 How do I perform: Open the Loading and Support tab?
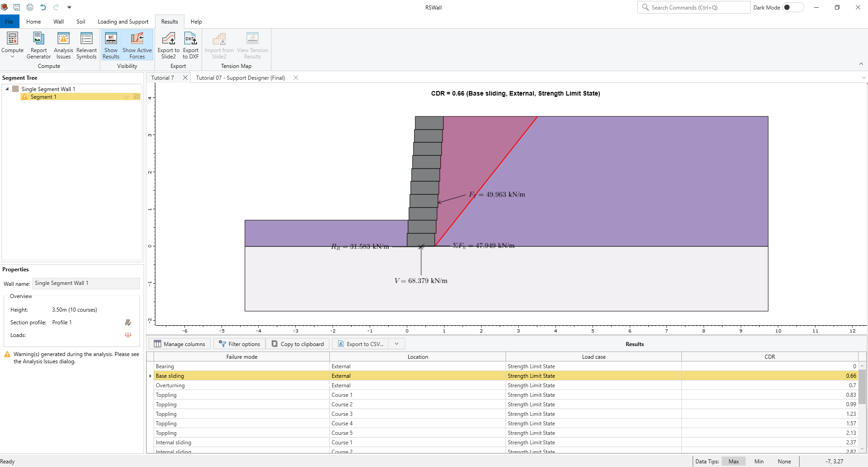(123, 21)
